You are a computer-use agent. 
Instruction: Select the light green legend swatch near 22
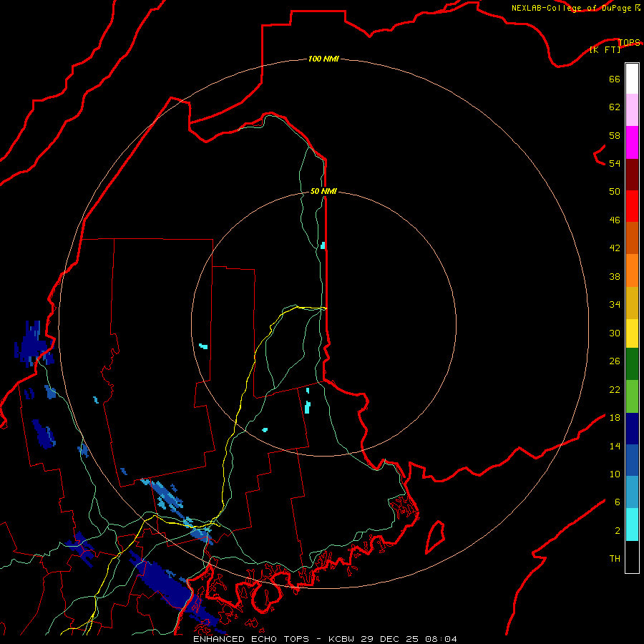(632, 396)
